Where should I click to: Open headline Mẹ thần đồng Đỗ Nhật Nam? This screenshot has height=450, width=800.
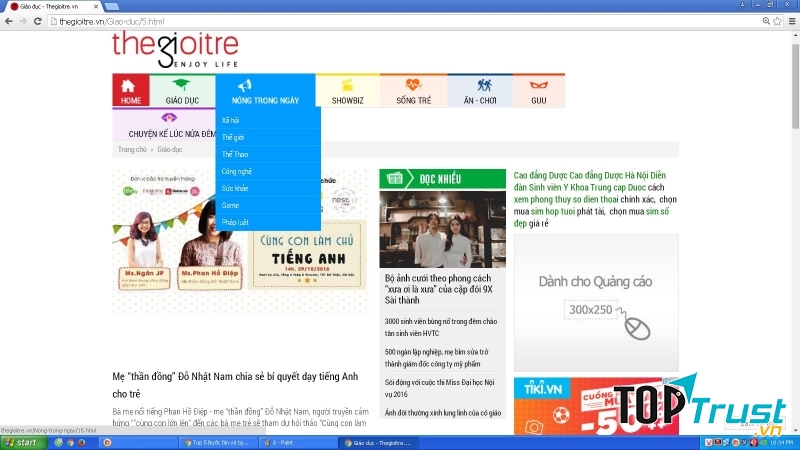coord(235,385)
